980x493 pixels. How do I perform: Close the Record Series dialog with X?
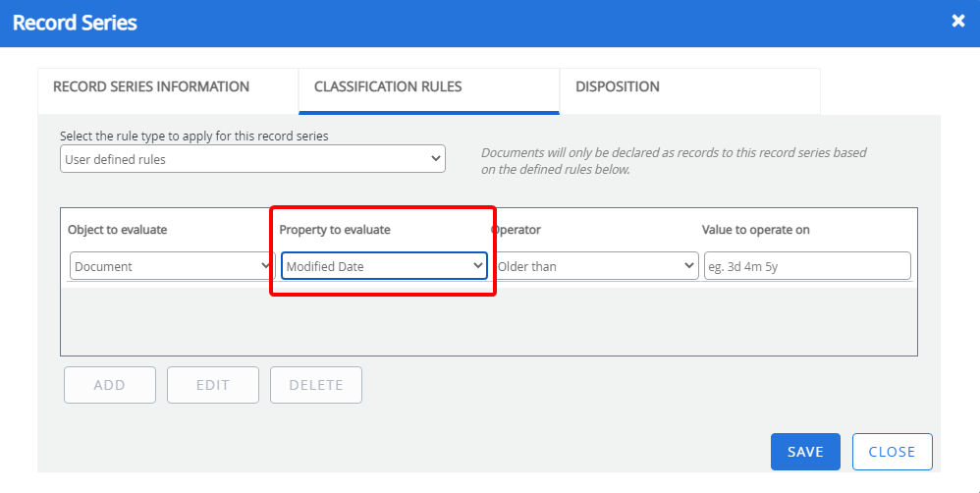(x=958, y=21)
